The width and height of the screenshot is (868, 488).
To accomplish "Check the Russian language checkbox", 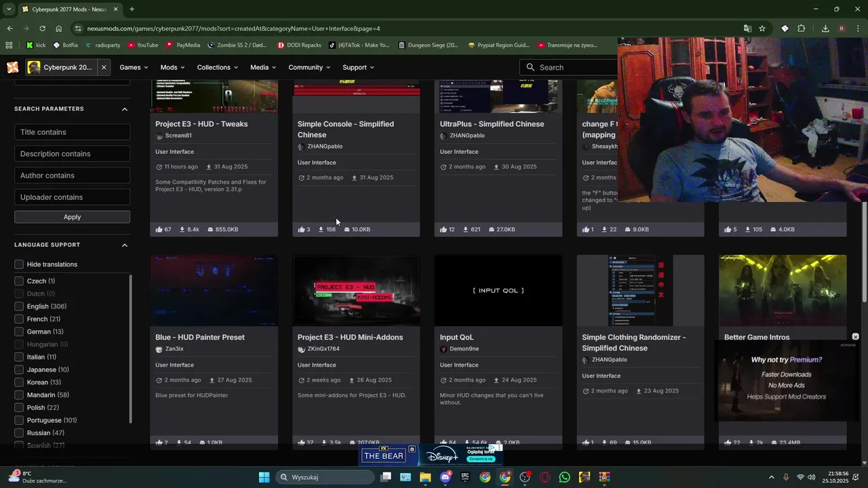I will 19,433.
